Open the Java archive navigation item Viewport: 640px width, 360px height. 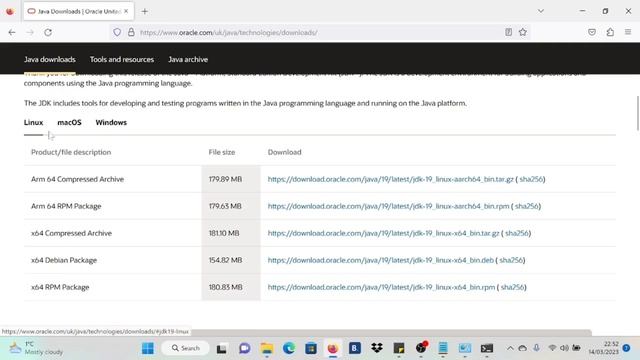[x=188, y=60]
